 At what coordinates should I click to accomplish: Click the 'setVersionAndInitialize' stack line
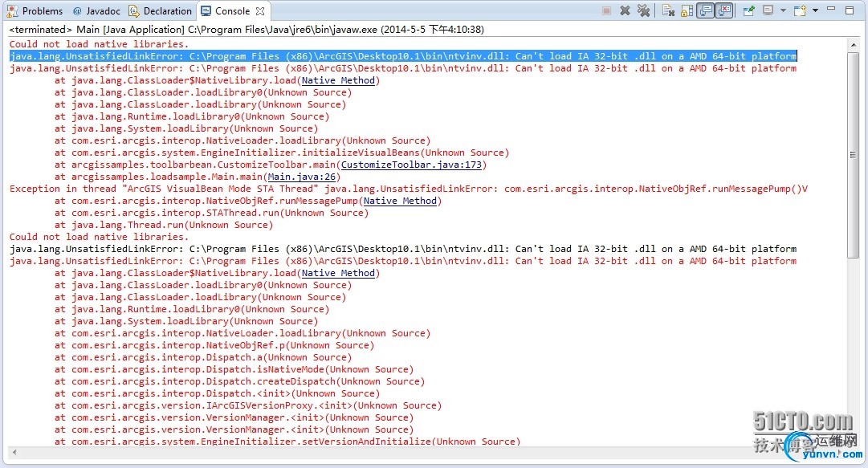pos(287,442)
